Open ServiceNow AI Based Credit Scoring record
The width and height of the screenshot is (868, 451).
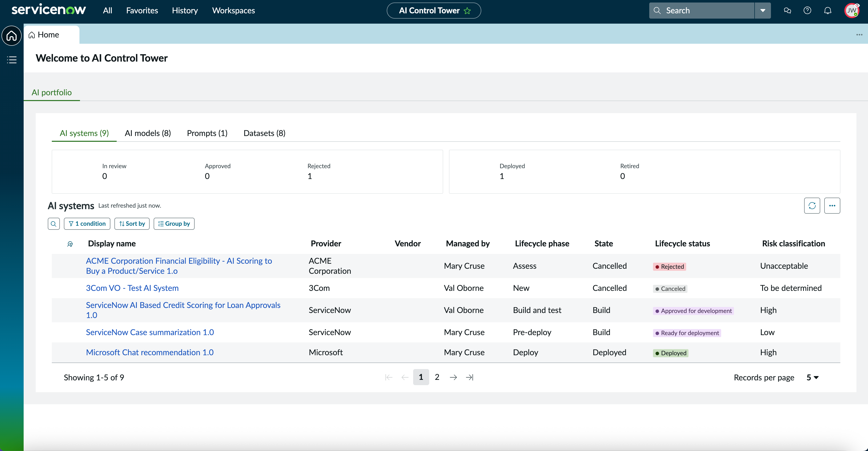coord(183,310)
